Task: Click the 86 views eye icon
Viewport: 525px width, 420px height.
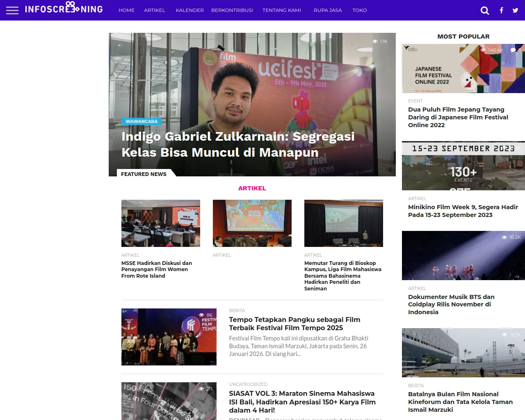Action: (x=201, y=315)
